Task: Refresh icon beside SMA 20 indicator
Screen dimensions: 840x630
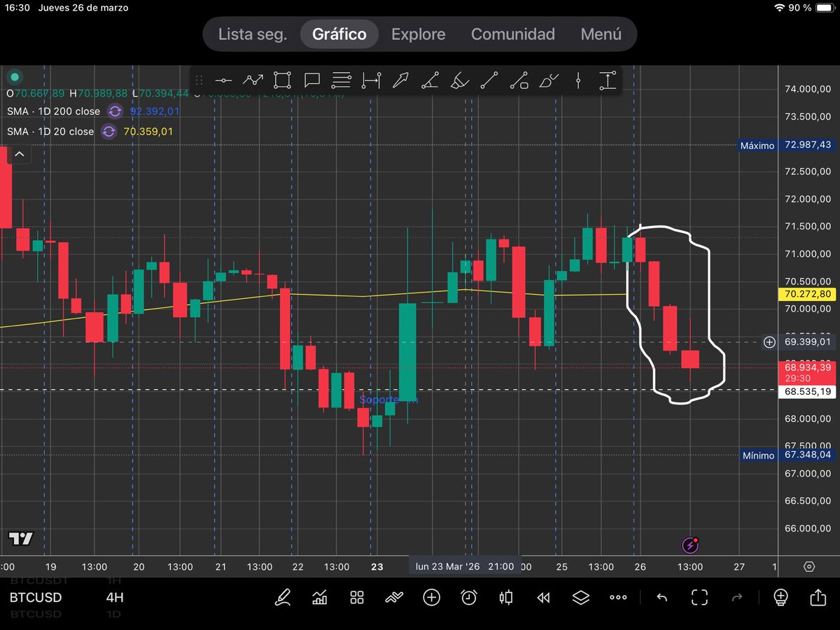Action: (x=108, y=132)
